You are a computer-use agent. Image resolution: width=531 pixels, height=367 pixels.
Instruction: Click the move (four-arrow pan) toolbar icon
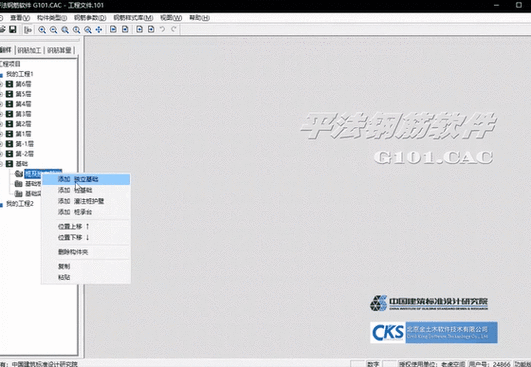pos(99,30)
